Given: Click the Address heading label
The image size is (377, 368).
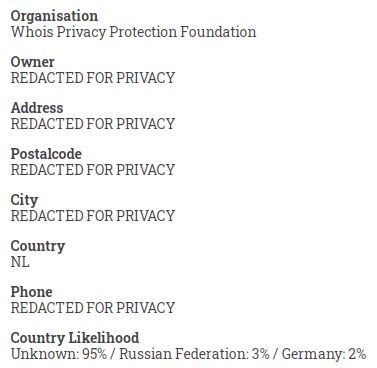Looking at the screenshot, I should [x=37, y=108].
